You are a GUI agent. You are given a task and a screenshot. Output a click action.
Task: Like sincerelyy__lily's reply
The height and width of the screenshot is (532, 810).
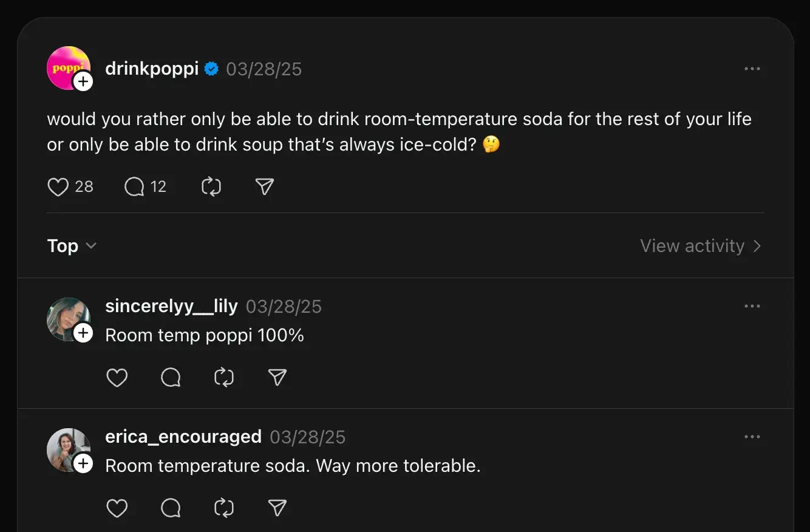(117, 378)
